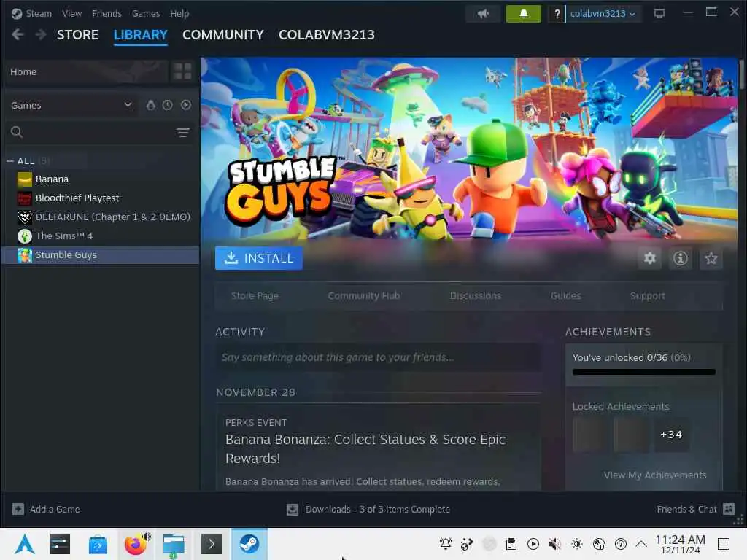747x560 pixels.
Task: Click View My Achievements link
Action: [655, 475]
